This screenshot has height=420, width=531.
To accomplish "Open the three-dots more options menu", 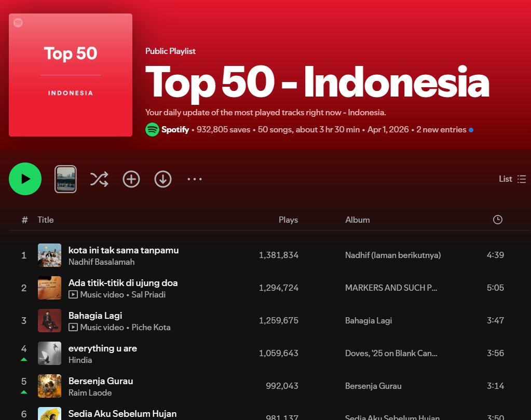I will pos(195,179).
